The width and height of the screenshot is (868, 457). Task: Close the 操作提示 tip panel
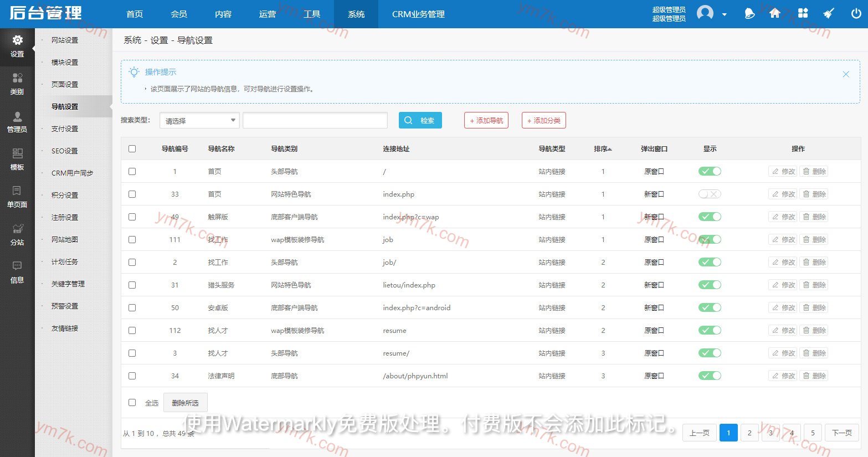pyautogui.click(x=845, y=74)
